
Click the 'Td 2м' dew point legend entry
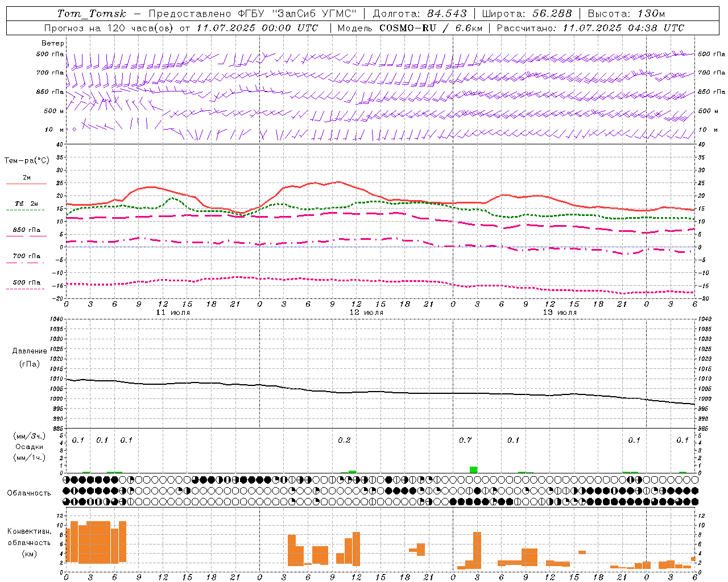26,203
